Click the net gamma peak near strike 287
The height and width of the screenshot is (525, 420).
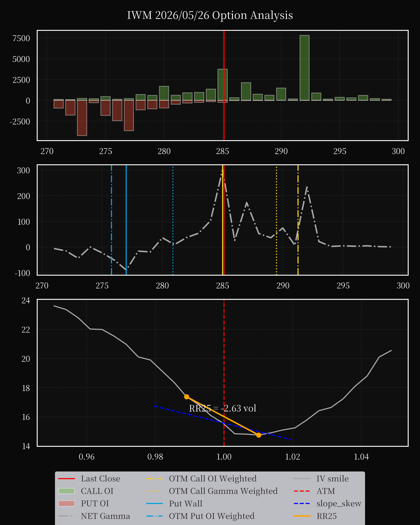(x=247, y=203)
